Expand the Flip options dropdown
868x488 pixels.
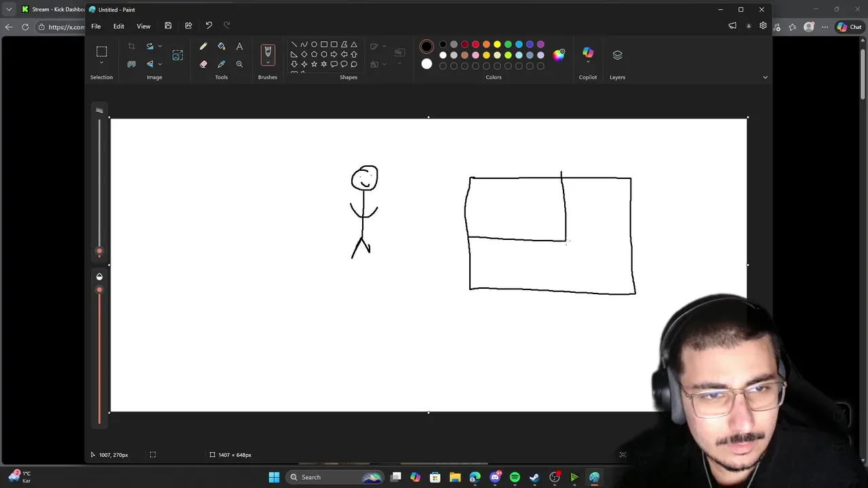pyautogui.click(x=160, y=64)
